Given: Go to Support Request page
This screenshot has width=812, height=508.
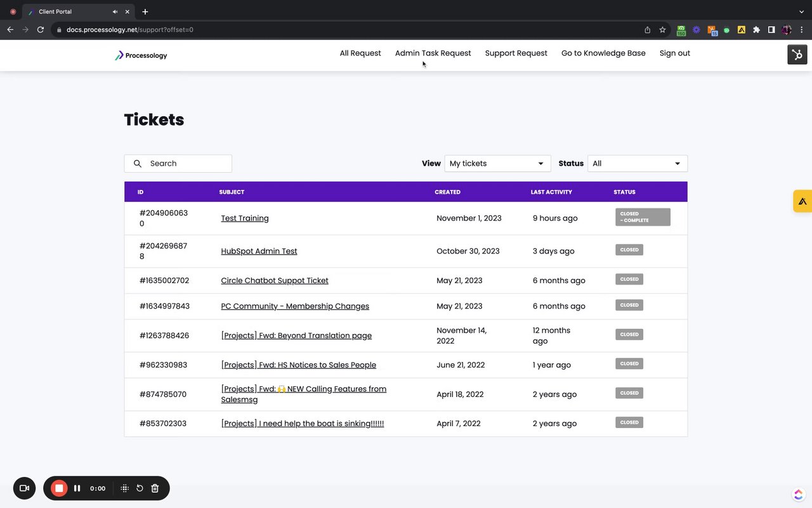Looking at the screenshot, I should pyautogui.click(x=516, y=53).
